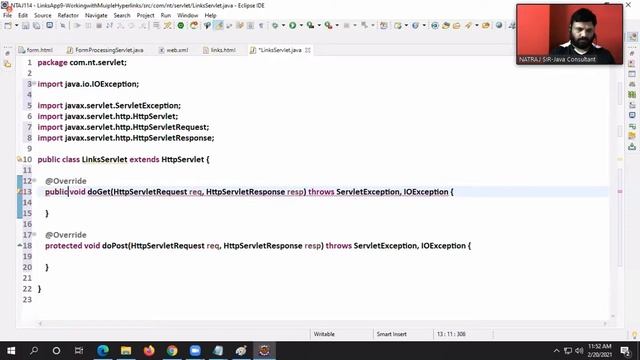Open the Help menu

(x=210, y=15)
